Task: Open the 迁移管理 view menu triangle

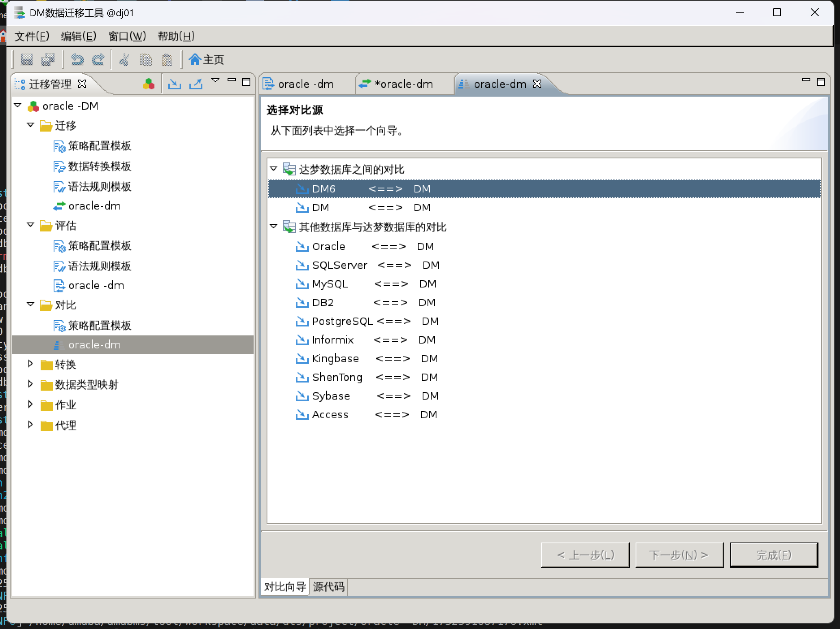Action: click(x=215, y=80)
